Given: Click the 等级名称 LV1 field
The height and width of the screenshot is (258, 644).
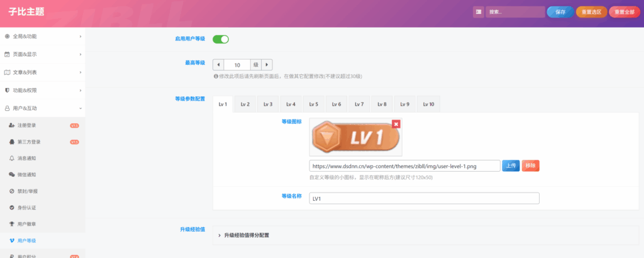Looking at the screenshot, I should pos(425,198).
